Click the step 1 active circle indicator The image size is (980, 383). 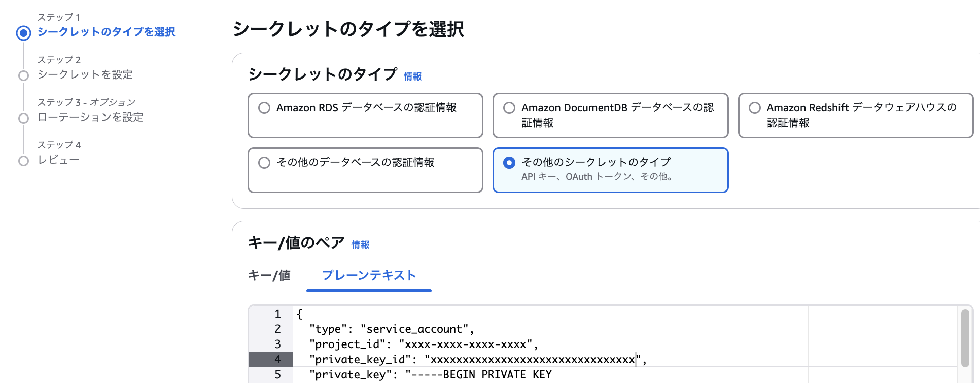23,33
